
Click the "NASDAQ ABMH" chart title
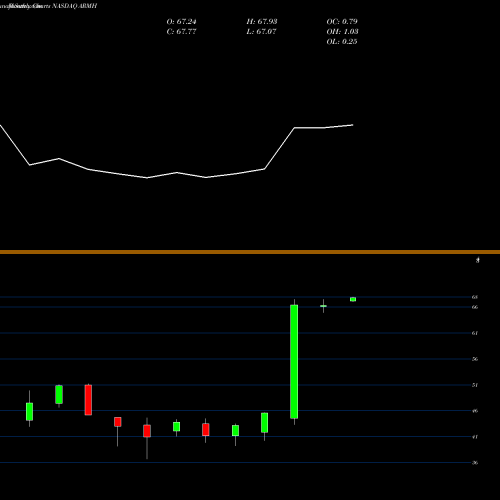[x=74, y=6]
